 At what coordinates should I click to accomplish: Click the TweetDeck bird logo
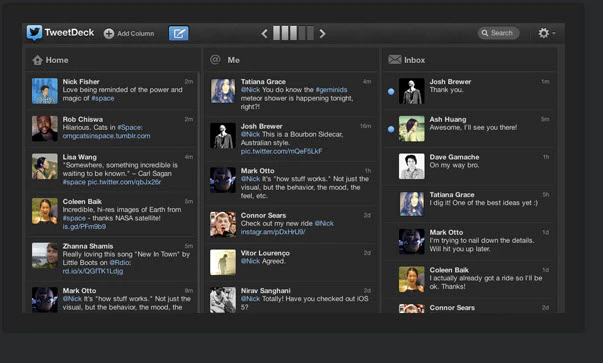(34, 33)
